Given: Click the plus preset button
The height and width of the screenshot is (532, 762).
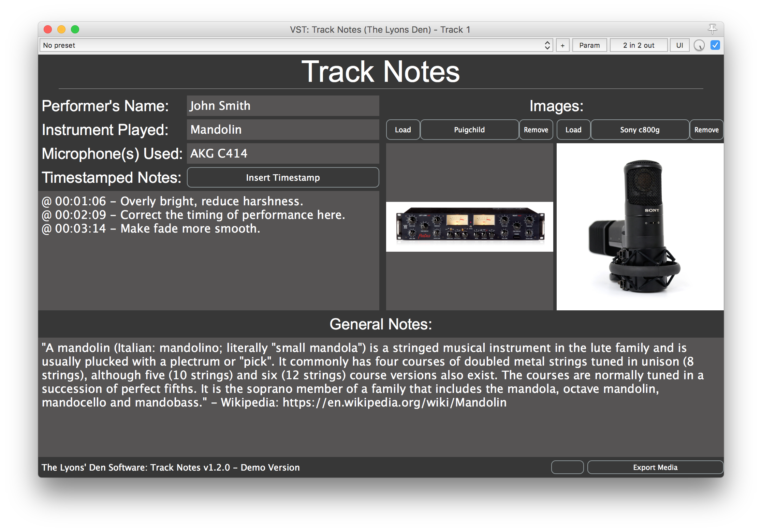Looking at the screenshot, I should click(562, 45).
